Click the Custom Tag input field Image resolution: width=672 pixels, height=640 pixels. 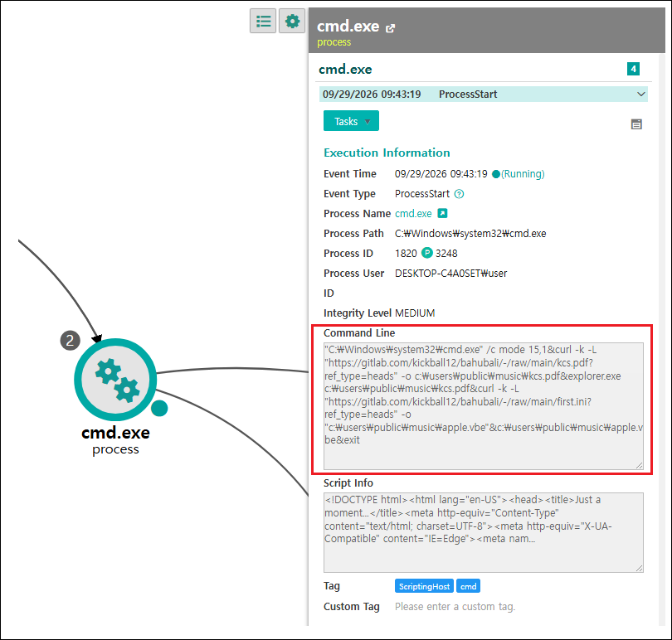[x=455, y=607]
